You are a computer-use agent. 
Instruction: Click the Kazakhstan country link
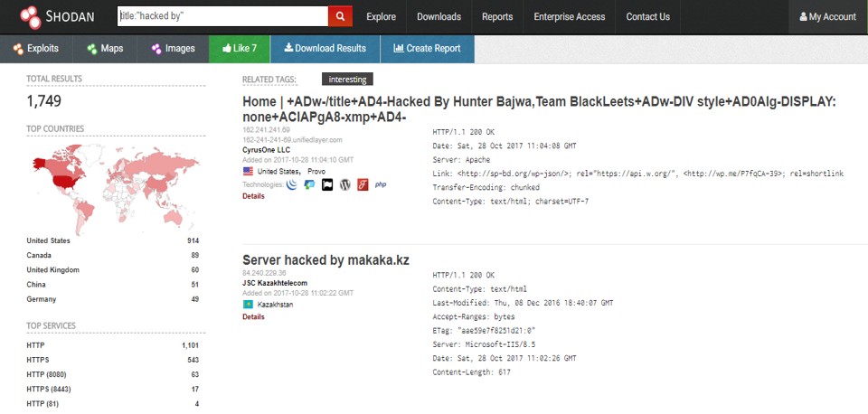(x=275, y=305)
